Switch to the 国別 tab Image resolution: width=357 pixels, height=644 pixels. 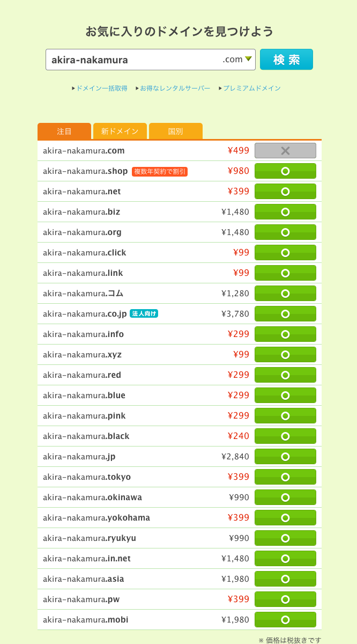tap(175, 131)
